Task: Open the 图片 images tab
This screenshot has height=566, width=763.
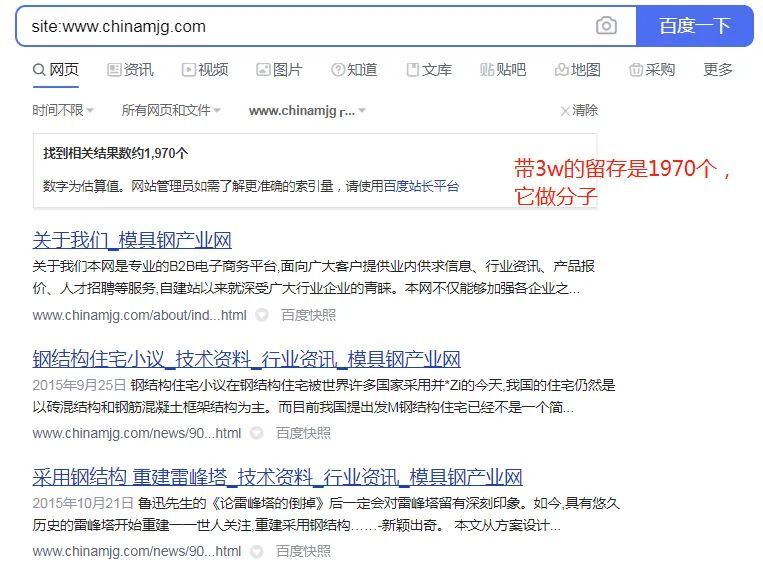Action: [279, 70]
